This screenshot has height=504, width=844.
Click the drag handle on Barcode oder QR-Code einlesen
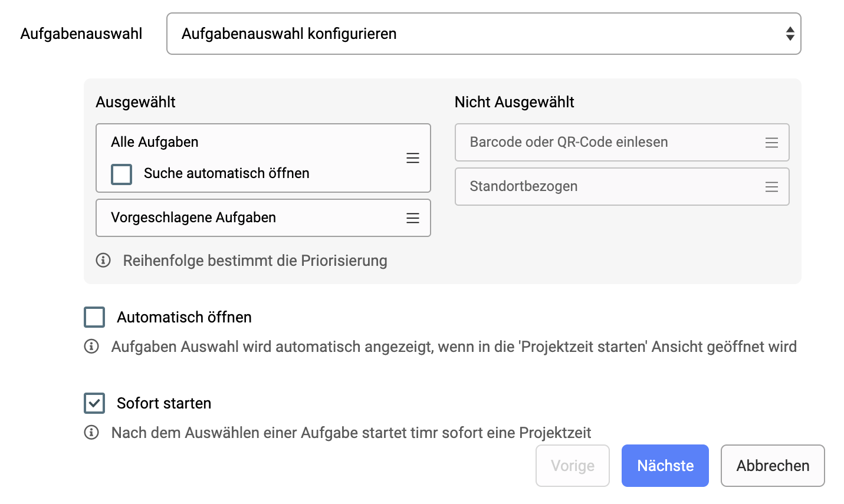pos(771,143)
